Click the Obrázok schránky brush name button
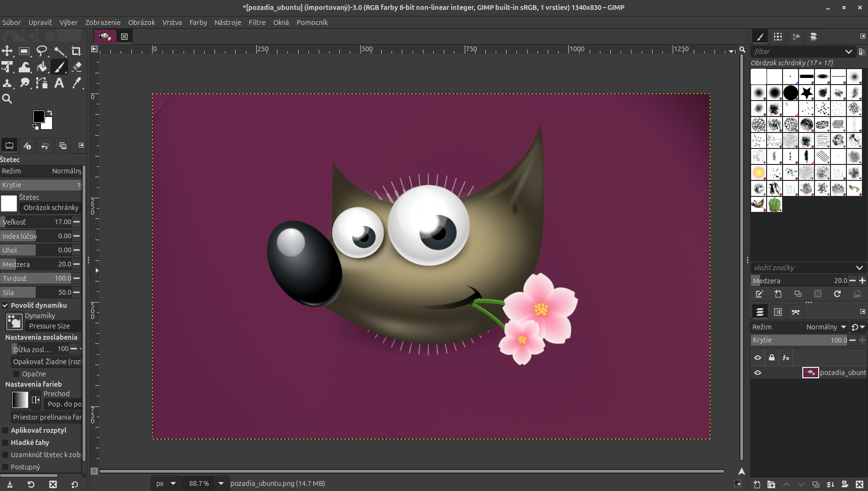This screenshot has width=868, height=491. click(50, 208)
